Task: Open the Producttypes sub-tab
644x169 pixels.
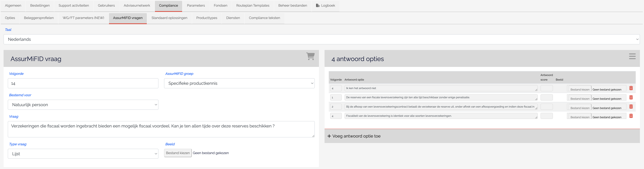Action: (x=207, y=18)
